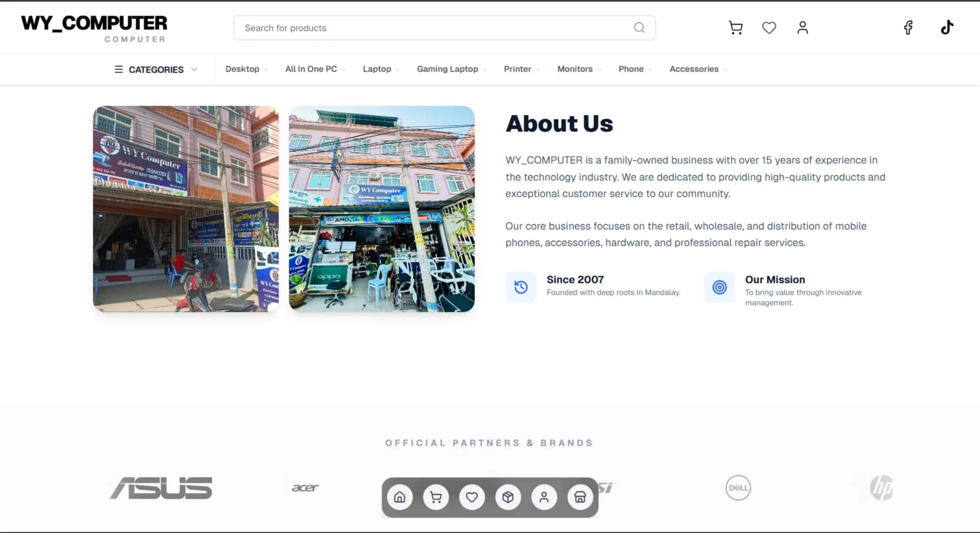Open the Desktop nav item
The image size is (980, 533).
(x=242, y=69)
